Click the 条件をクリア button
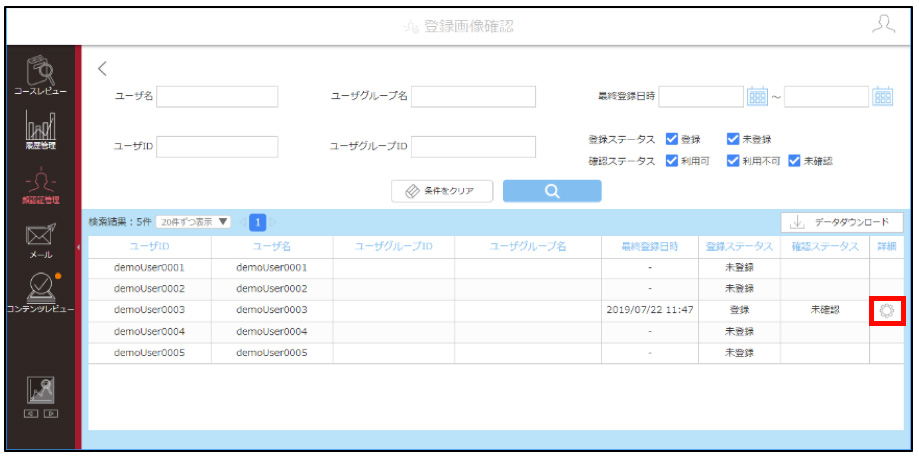 [442, 191]
